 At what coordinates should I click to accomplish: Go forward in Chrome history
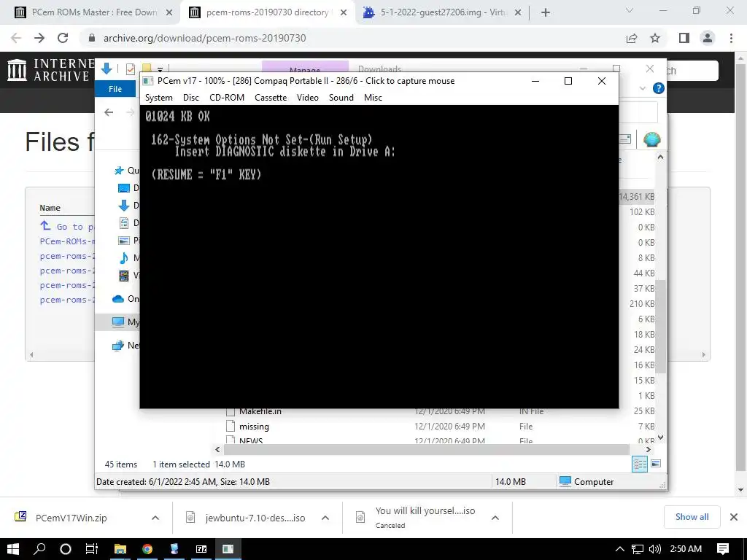(x=39, y=38)
